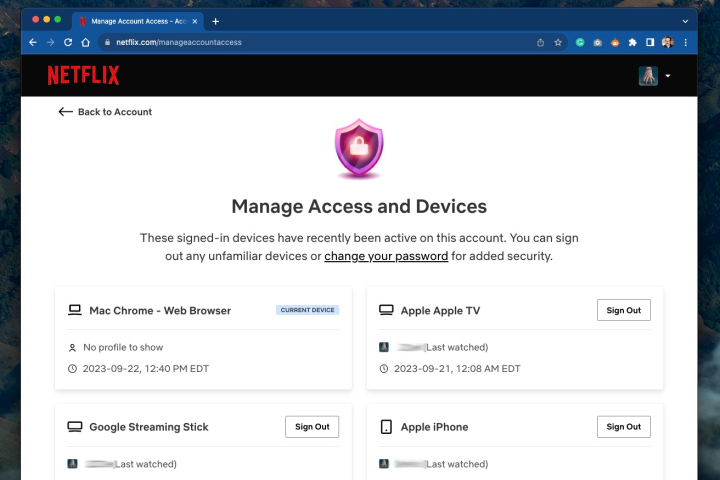
Task: Click the iPhone last-watched profile thumbnail
Action: point(384,463)
